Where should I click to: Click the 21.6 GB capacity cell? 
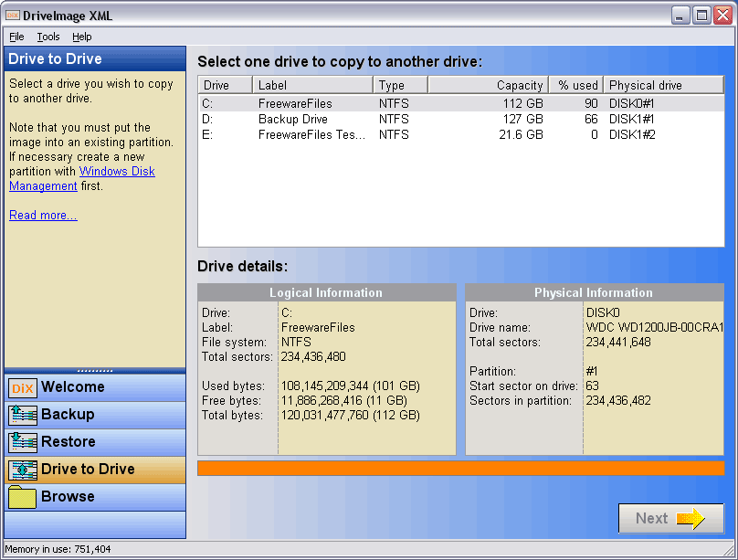pyautogui.click(x=521, y=134)
